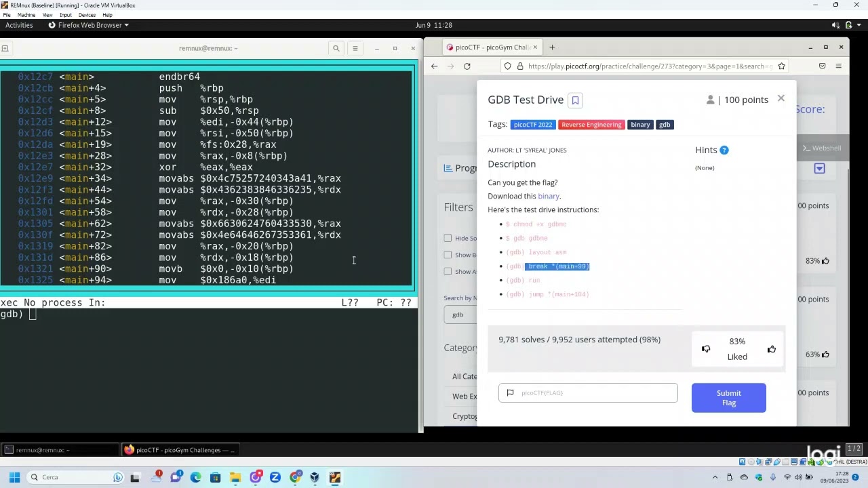The width and height of the screenshot is (868, 488).
Task: Dislike the challenge with thumbs down
Action: [706, 349]
